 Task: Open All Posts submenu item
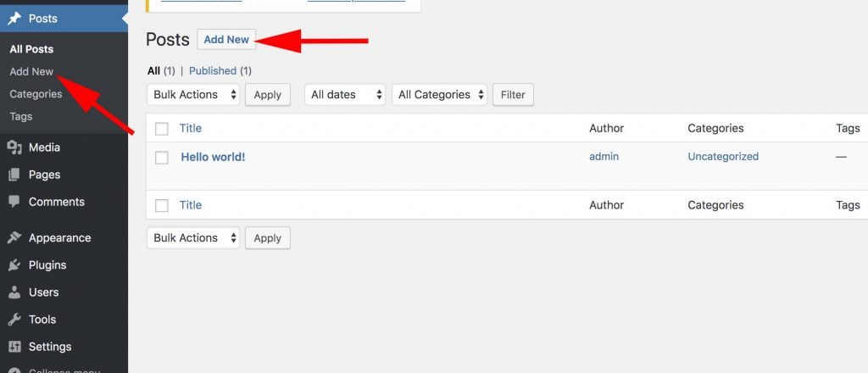pos(31,49)
